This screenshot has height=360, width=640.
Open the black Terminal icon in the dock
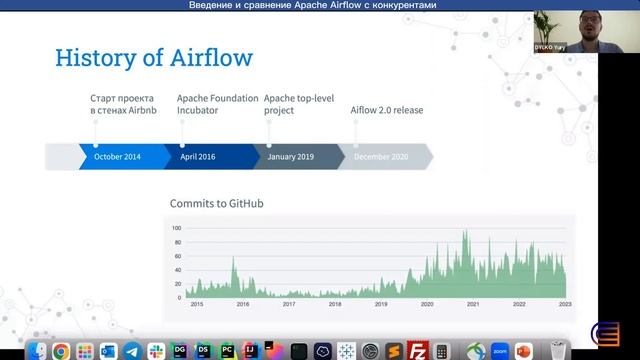[299, 351]
